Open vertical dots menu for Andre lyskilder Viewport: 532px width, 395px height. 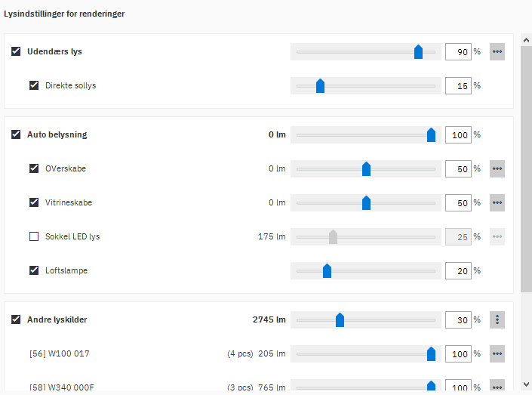tap(497, 320)
